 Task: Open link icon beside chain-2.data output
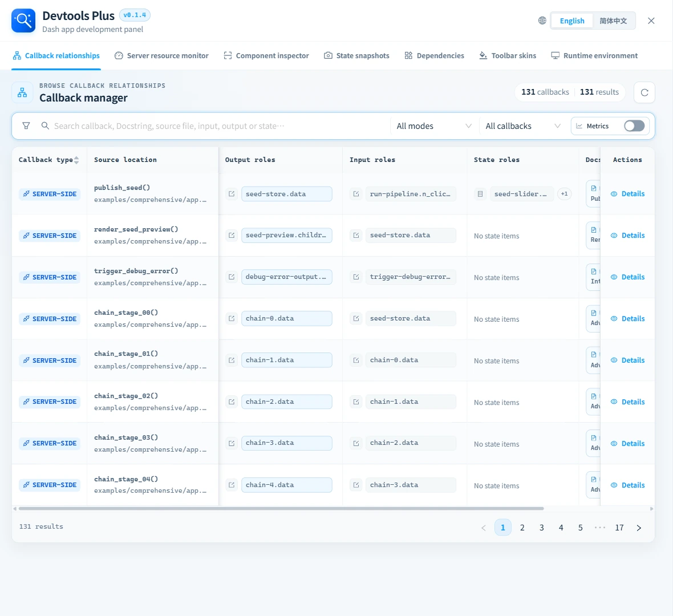(x=232, y=402)
